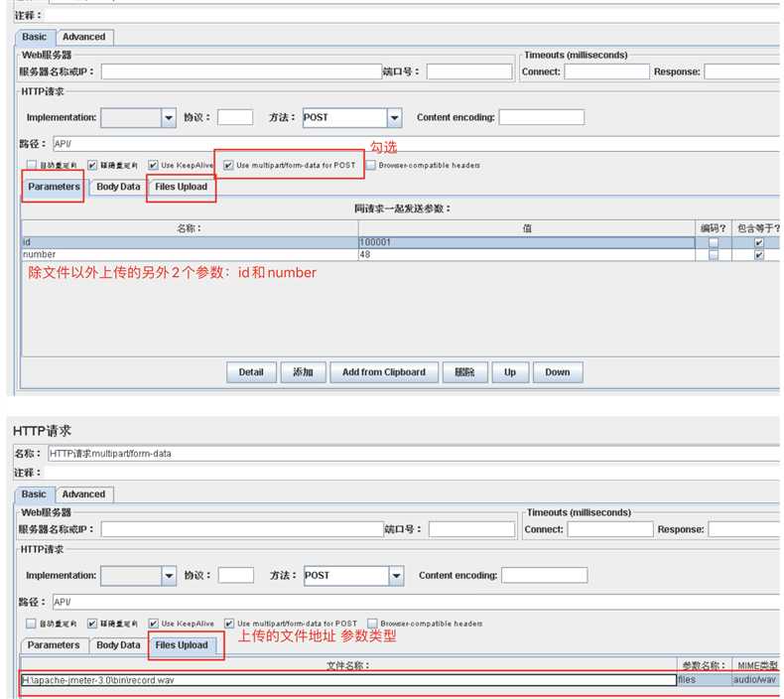Click the 添加 (Add) button
Screen dimensions: 784x699
tap(303, 372)
